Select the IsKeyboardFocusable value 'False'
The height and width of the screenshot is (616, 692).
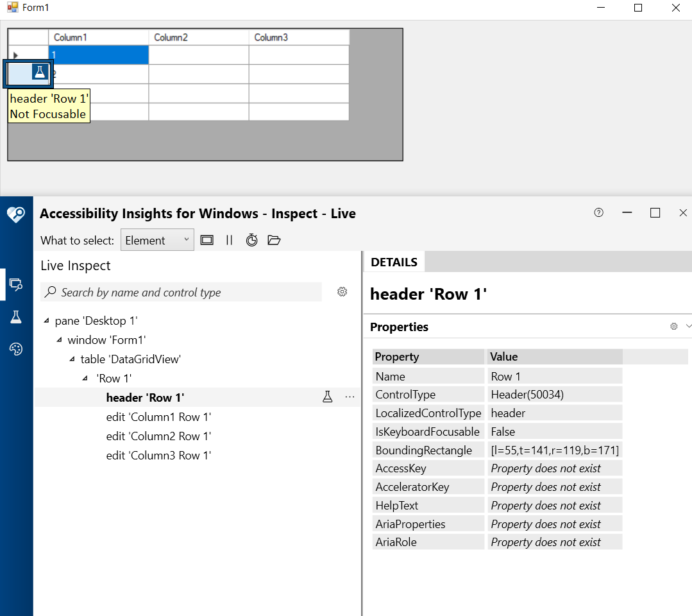pos(555,431)
